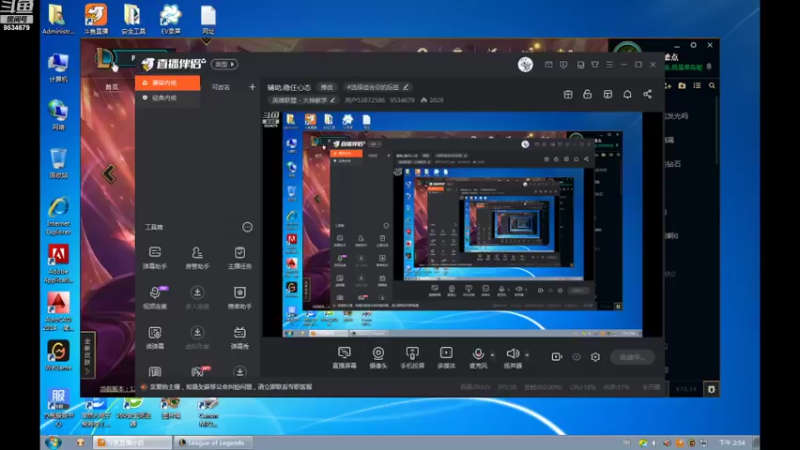Screen dimensions: 800x450
Task: Select the orange 新版内核 scene tab
Action: [167, 83]
